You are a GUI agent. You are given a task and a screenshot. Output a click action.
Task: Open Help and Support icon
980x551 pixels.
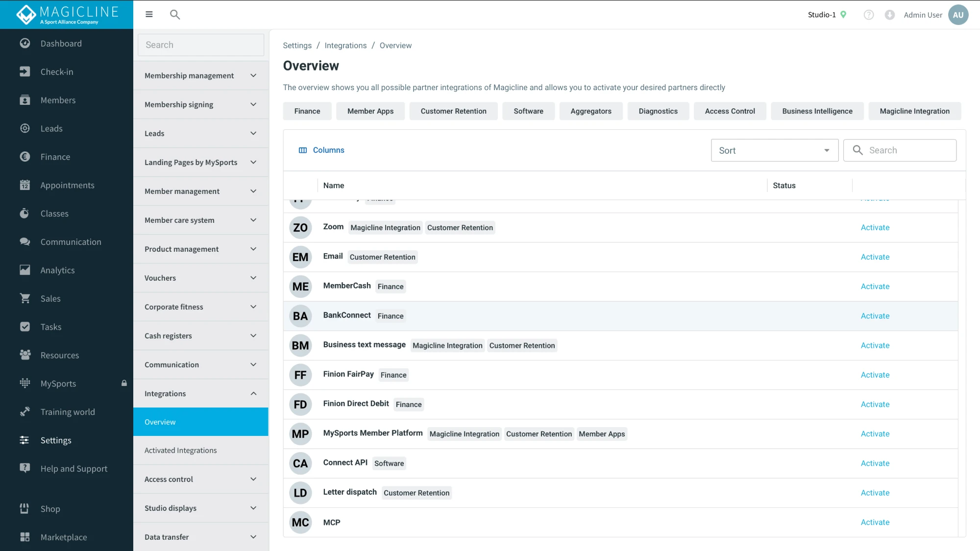pos(25,468)
